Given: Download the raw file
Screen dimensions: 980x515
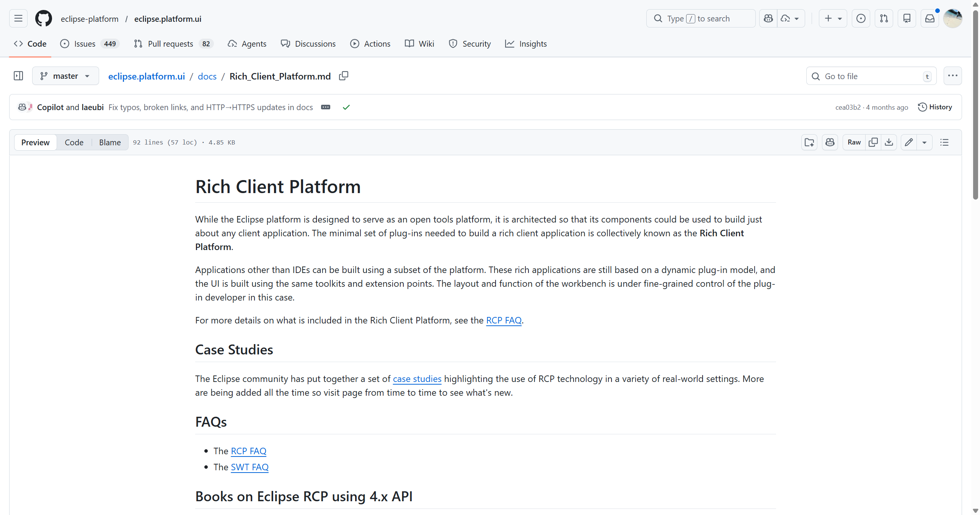Looking at the screenshot, I should point(889,142).
